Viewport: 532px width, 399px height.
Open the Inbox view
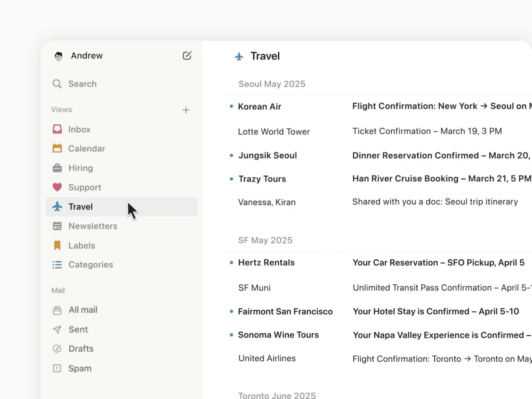pos(122,129)
